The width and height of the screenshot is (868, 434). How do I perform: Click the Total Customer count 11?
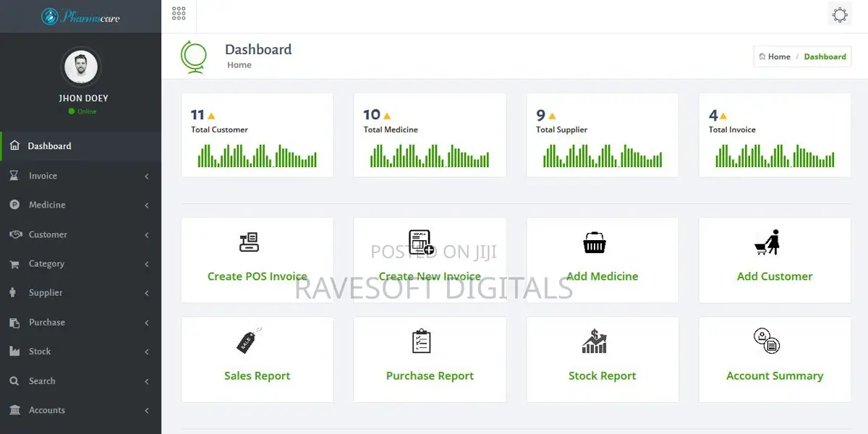[x=197, y=115]
